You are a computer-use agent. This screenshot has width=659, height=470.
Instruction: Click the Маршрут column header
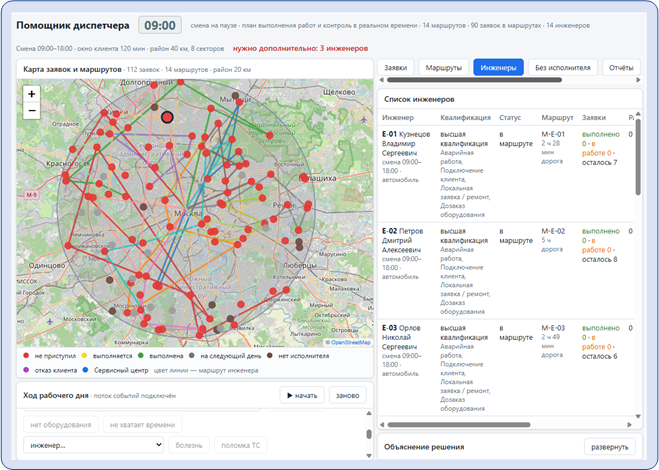[557, 118]
